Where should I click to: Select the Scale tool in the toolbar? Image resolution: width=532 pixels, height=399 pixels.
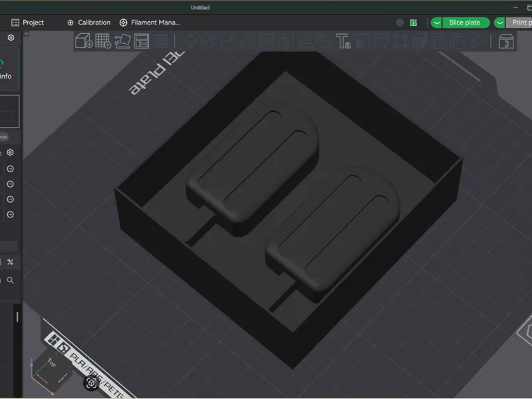point(228,42)
